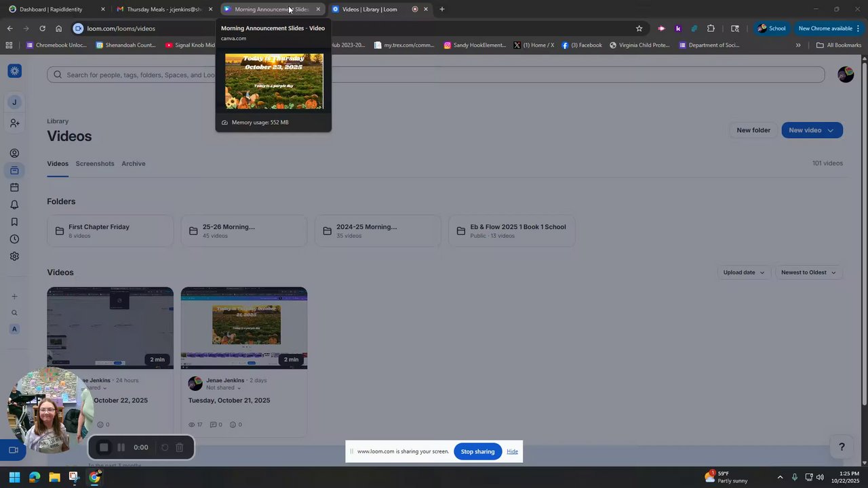Open the Chrome three-dot menu
868x488 pixels.
[858, 28]
